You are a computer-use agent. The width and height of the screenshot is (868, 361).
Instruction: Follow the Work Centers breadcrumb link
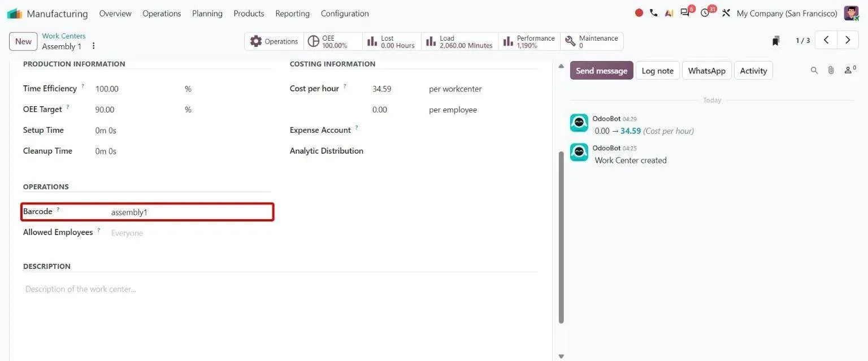coord(64,36)
